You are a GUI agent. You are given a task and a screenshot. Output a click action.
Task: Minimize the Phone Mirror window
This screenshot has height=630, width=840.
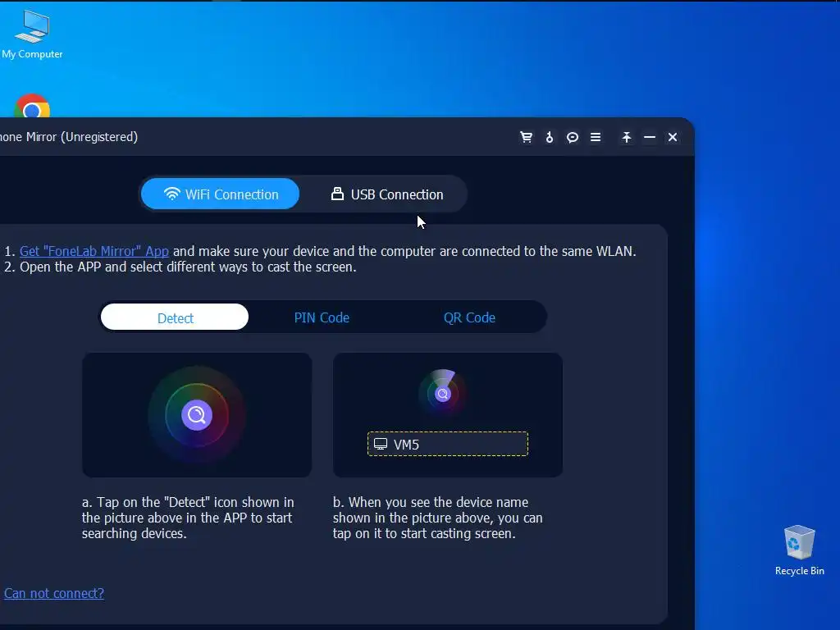tap(650, 137)
